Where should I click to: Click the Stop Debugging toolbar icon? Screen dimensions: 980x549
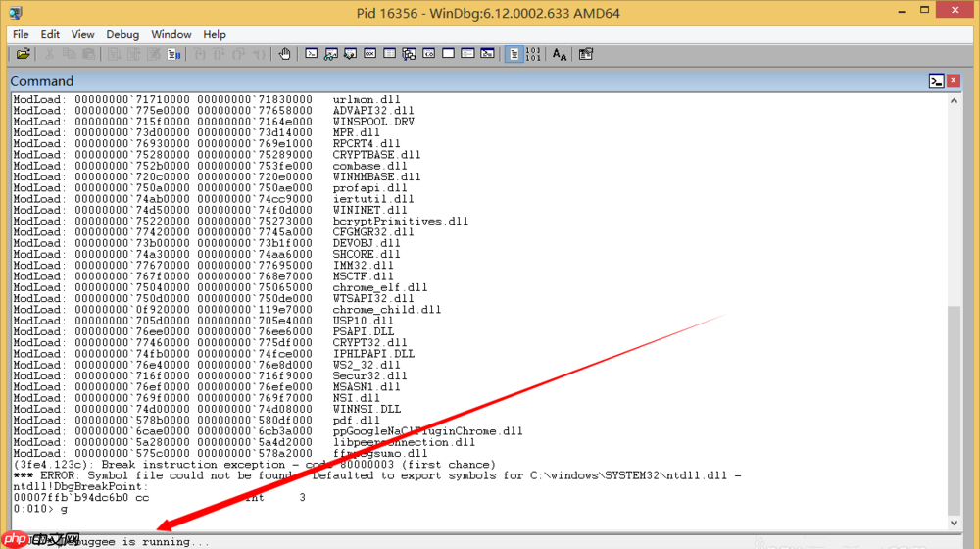[154, 54]
